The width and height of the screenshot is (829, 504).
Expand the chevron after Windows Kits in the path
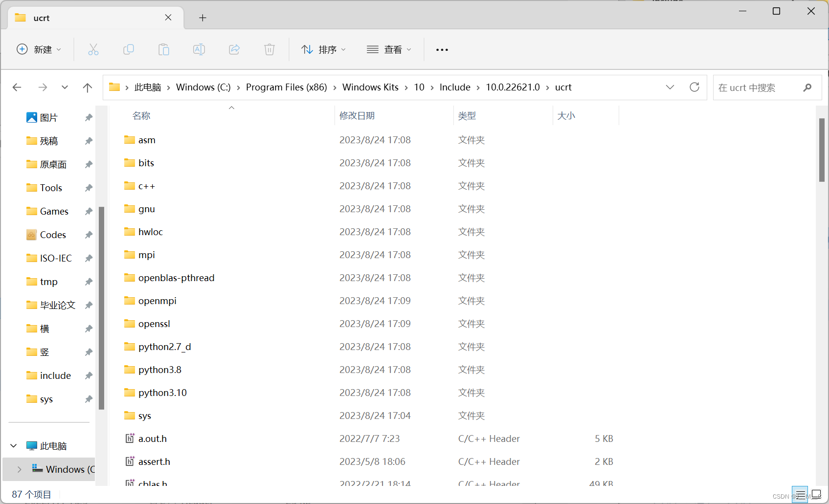click(406, 88)
